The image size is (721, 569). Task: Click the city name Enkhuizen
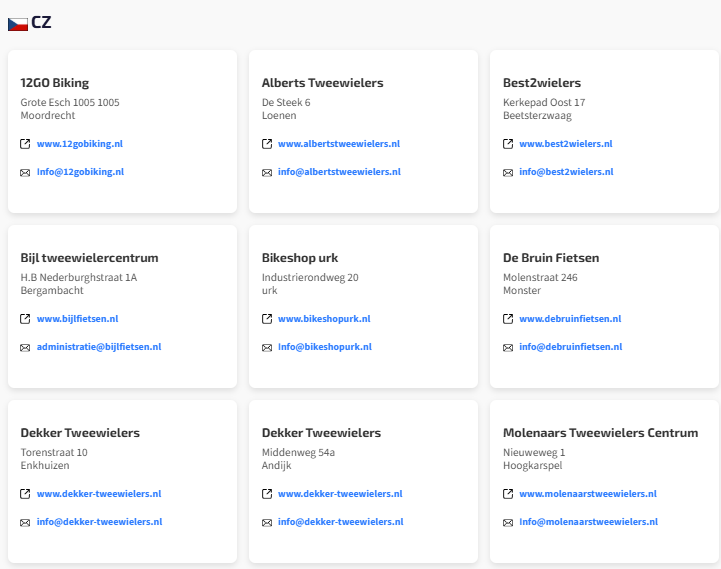click(x=45, y=466)
